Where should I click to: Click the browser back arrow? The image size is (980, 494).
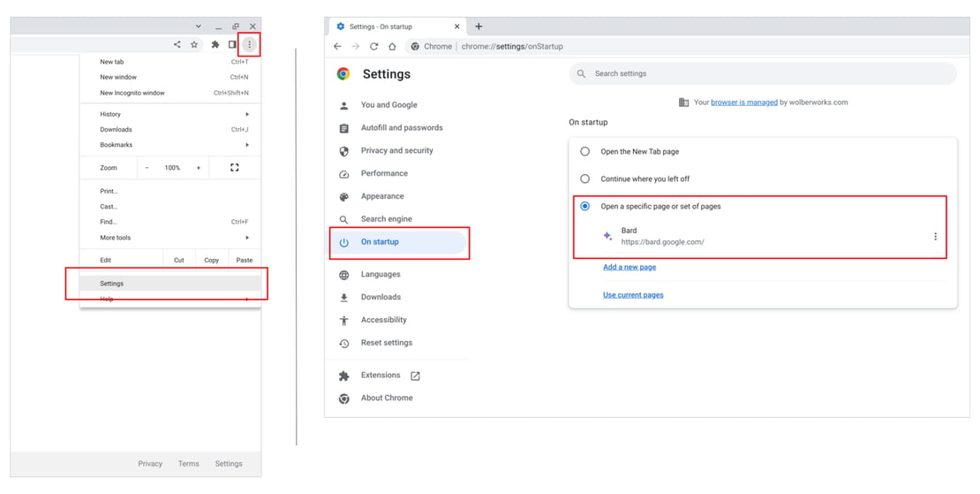337,46
